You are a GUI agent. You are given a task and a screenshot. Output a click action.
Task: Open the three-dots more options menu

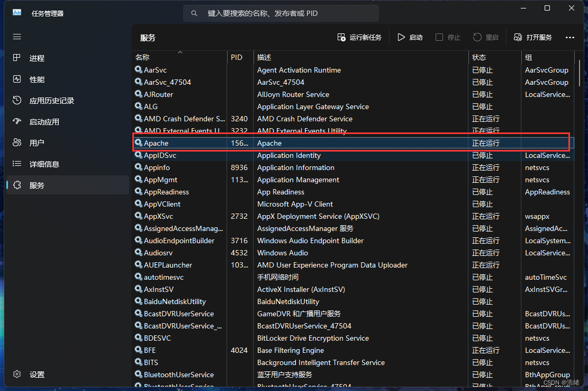569,38
